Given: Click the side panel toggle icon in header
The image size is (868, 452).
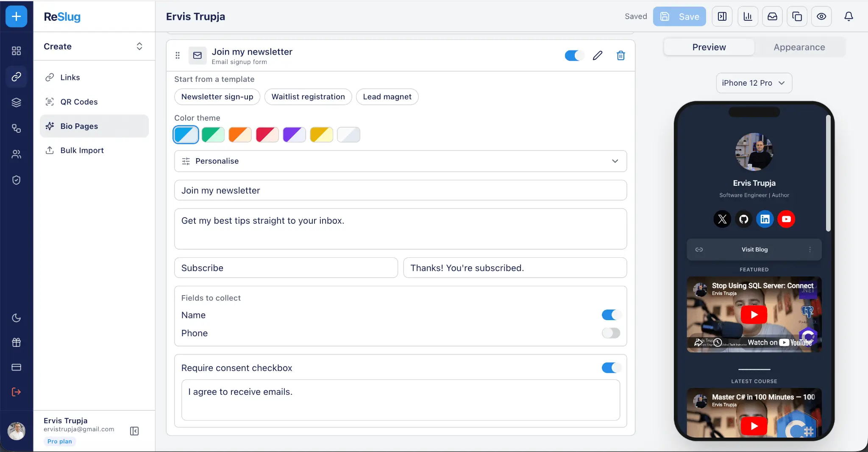Looking at the screenshot, I should coord(722,17).
